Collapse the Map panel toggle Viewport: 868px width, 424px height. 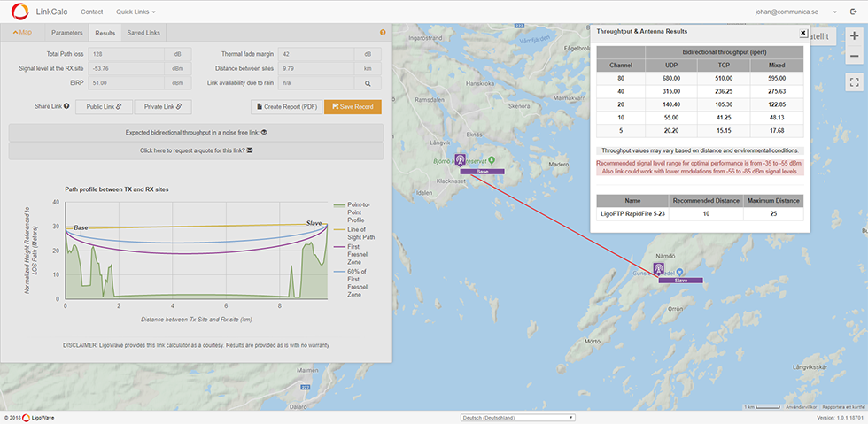(22, 32)
